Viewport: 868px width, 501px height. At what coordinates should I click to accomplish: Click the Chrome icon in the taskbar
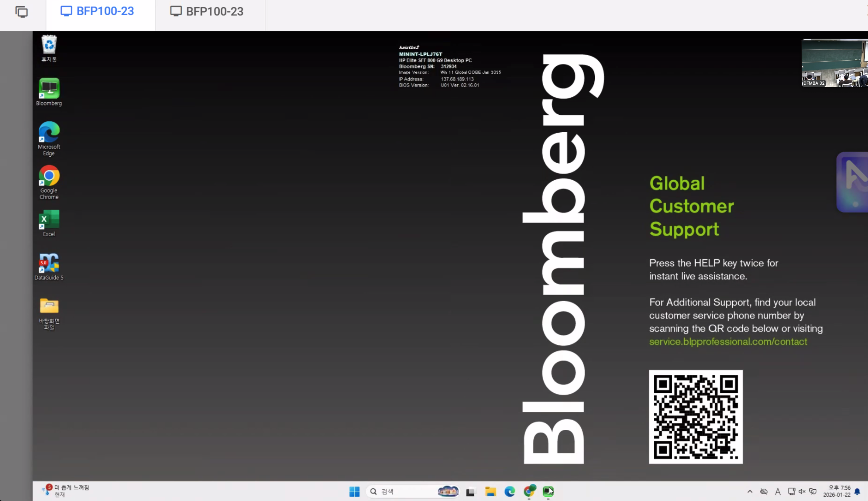[x=529, y=491]
